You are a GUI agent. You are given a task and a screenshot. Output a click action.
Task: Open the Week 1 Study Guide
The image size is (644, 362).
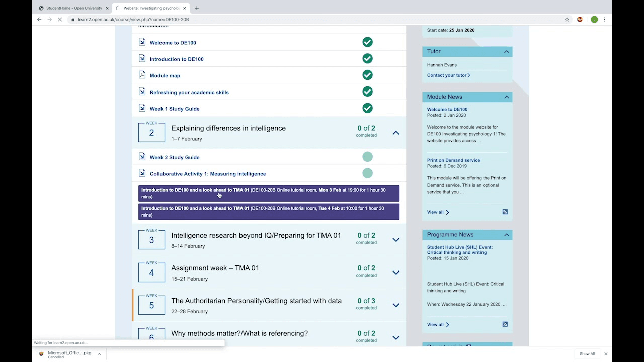pos(175,109)
